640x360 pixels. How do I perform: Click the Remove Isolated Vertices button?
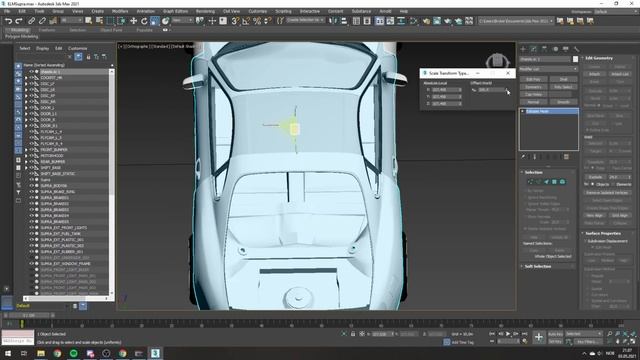[607, 192]
